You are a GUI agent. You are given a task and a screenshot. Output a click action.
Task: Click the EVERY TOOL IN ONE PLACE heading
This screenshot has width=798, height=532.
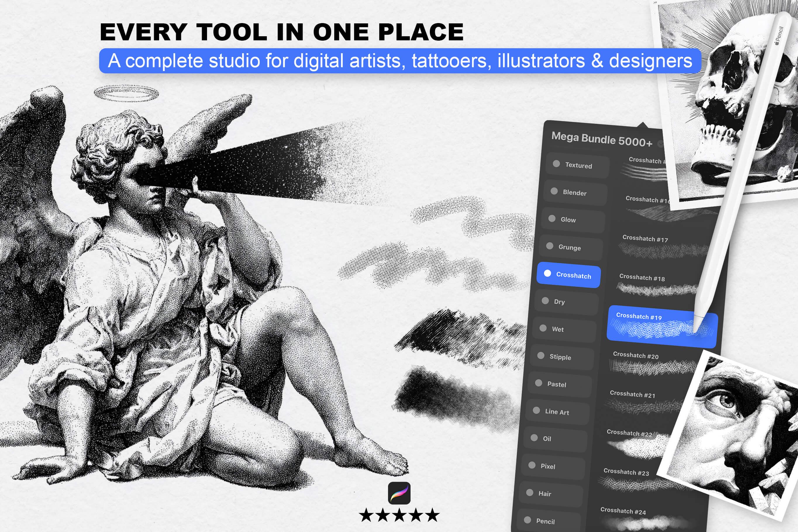coord(282,32)
